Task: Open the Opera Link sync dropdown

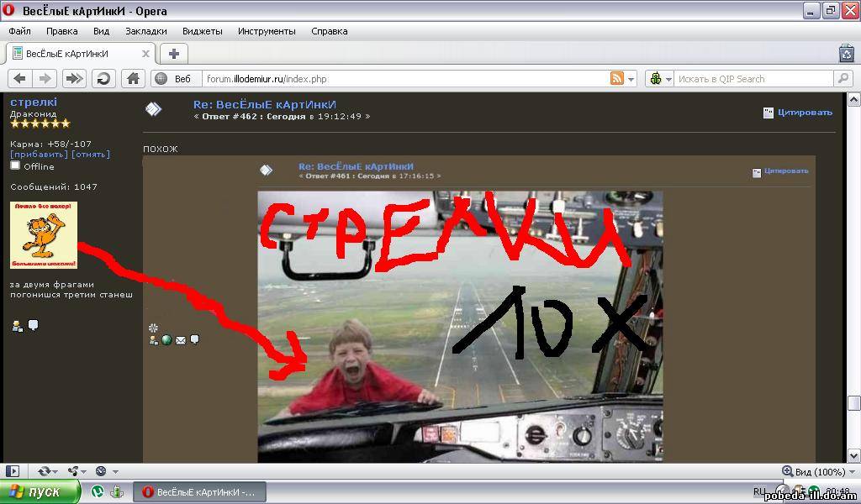Action: click(49, 471)
